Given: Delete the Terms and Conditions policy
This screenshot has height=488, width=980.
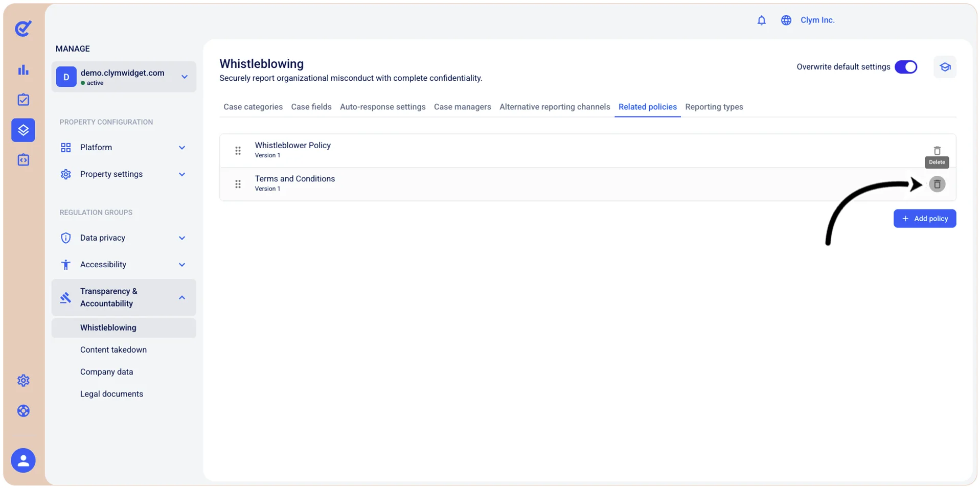Looking at the screenshot, I should 937,184.
